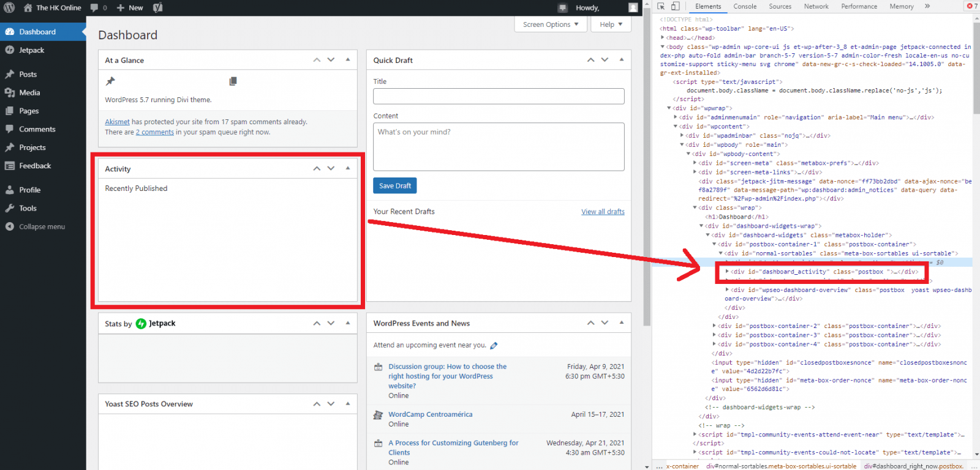
Task: Switch to the DevTools Sources tab
Action: click(x=780, y=6)
